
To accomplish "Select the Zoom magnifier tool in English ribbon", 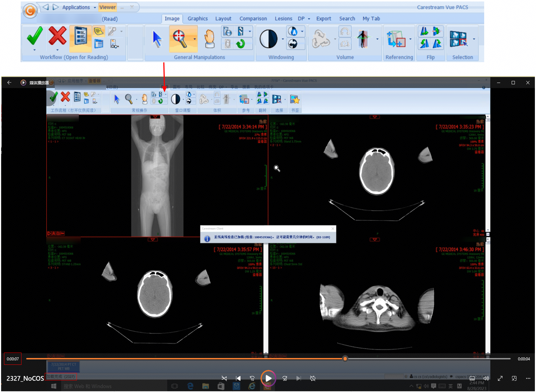I will [x=180, y=38].
